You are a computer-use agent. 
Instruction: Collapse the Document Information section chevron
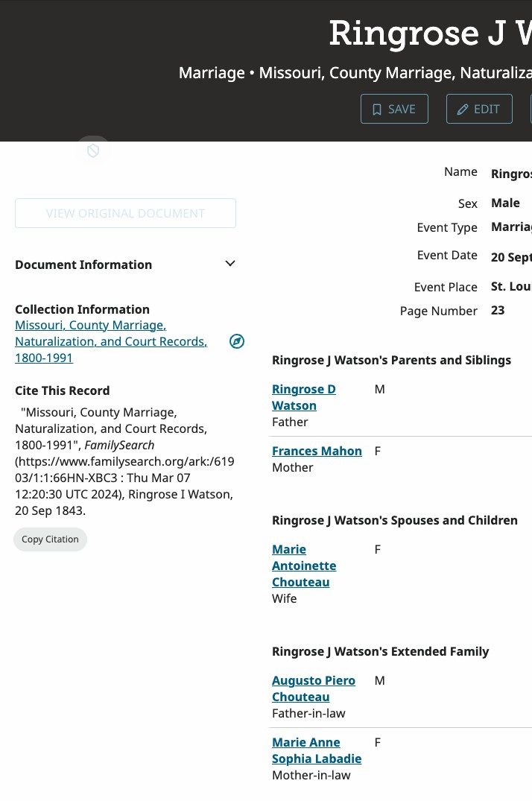(x=230, y=264)
